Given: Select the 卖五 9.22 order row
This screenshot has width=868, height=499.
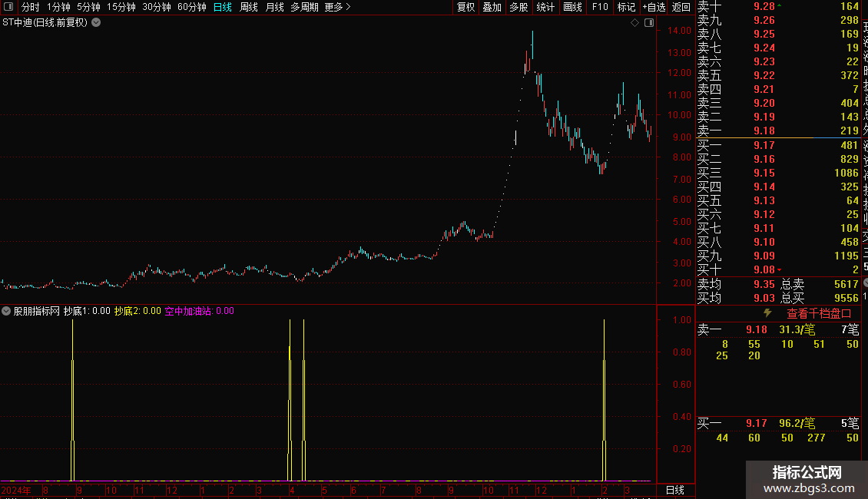Looking at the screenshot, I should point(778,76).
